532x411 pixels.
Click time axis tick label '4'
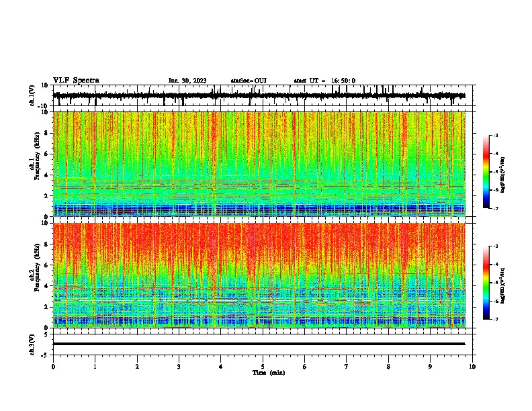(x=221, y=367)
